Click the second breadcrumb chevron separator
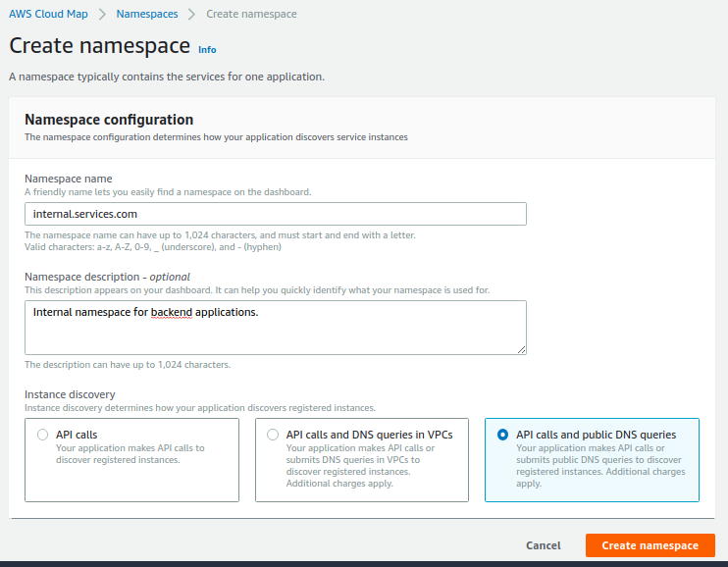The height and width of the screenshot is (567, 728). (x=191, y=14)
